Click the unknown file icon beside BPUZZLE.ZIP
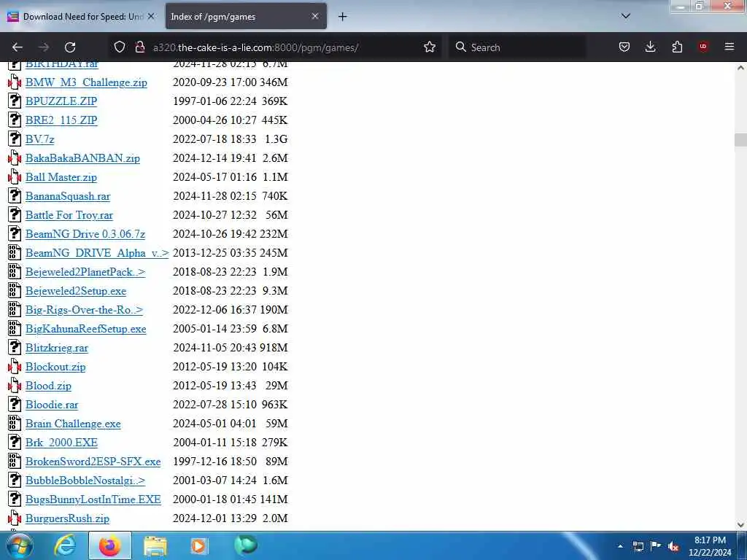The width and height of the screenshot is (747, 560). tap(15, 101)
